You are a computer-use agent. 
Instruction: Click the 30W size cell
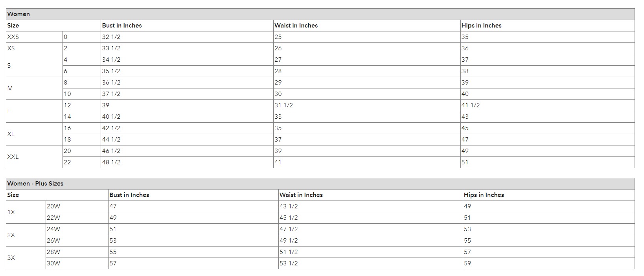pos(53,263)
